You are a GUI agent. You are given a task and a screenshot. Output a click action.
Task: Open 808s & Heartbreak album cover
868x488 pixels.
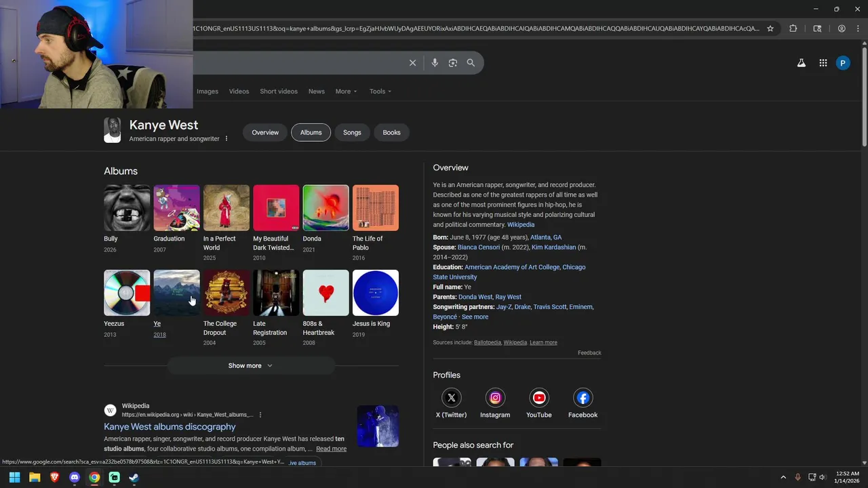tap(325, 293)
